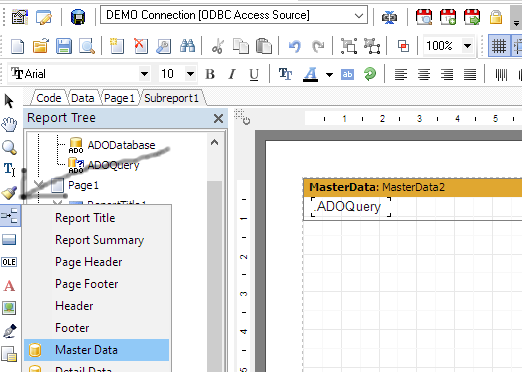
Task: Select the Hand tool
Action: (x=9, y=124)
